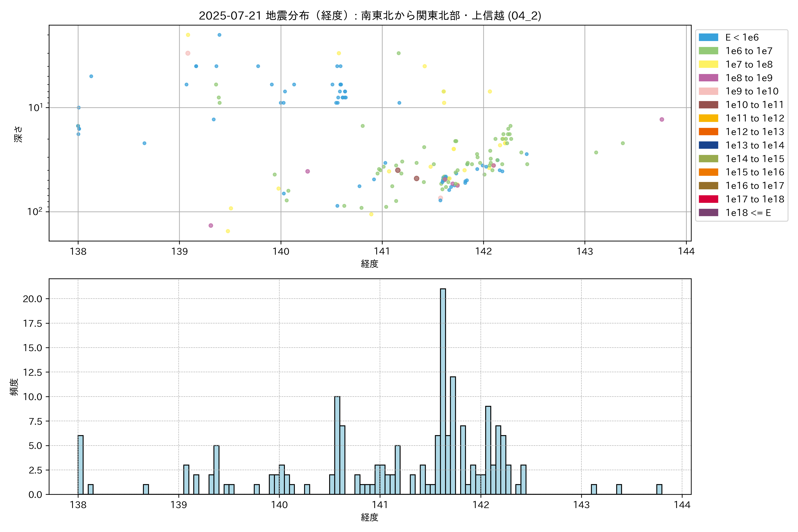Click the '144' tick label on lower axis
This screenshot has height=532, width=798.
(x=682, y=505)
